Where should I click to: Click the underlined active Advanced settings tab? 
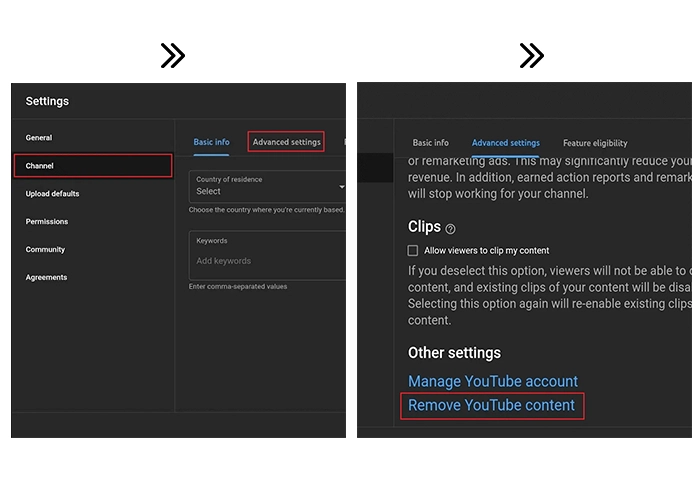point(505,143)
